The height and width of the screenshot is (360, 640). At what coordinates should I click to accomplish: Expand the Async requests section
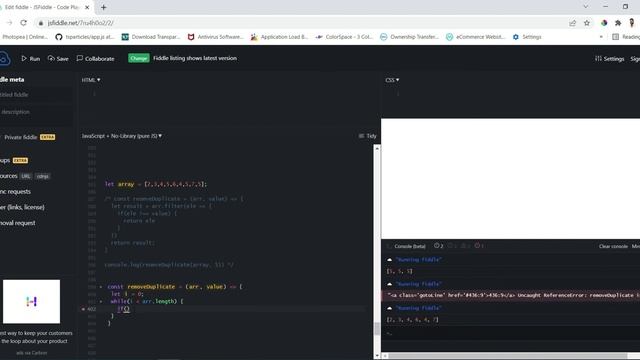tap(16, 191)
